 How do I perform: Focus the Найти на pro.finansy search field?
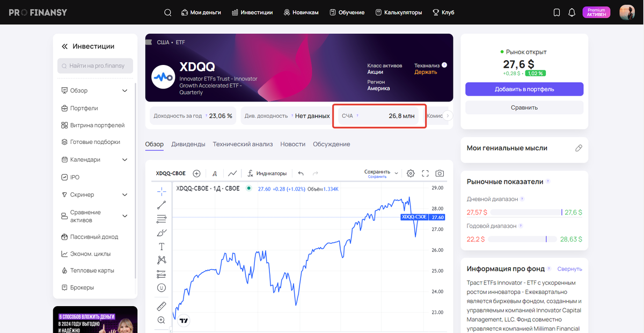pos(95,66)
